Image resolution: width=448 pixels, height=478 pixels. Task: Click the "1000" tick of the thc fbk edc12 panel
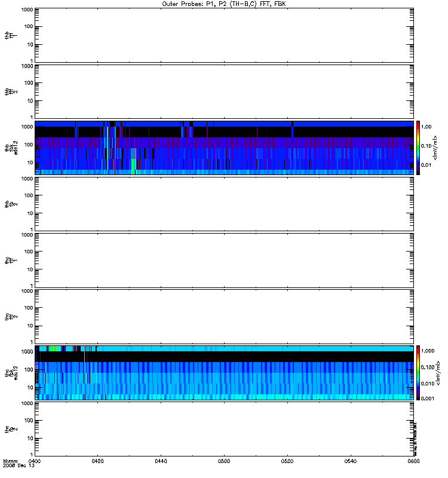point(27,352)
